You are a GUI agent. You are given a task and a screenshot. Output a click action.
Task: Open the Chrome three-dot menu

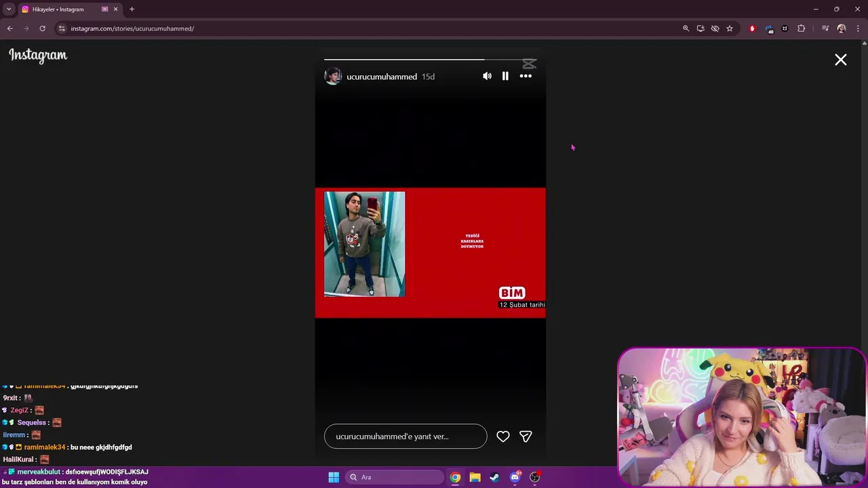[858, 28]
